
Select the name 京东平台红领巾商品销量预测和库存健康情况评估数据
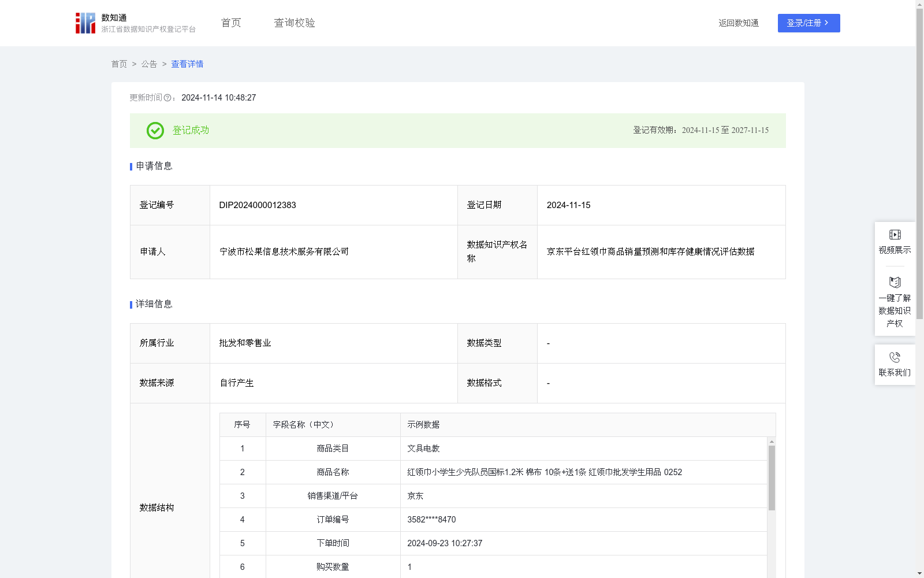[650, 252]
